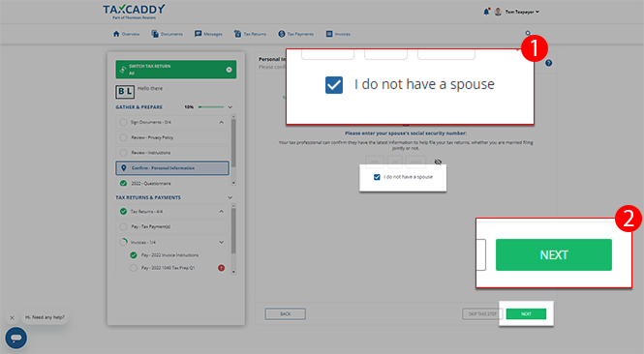Click the 'Hi. Need any help?' bubble
Viewport: 644px width, 354px height.
(x=45, y=317)
